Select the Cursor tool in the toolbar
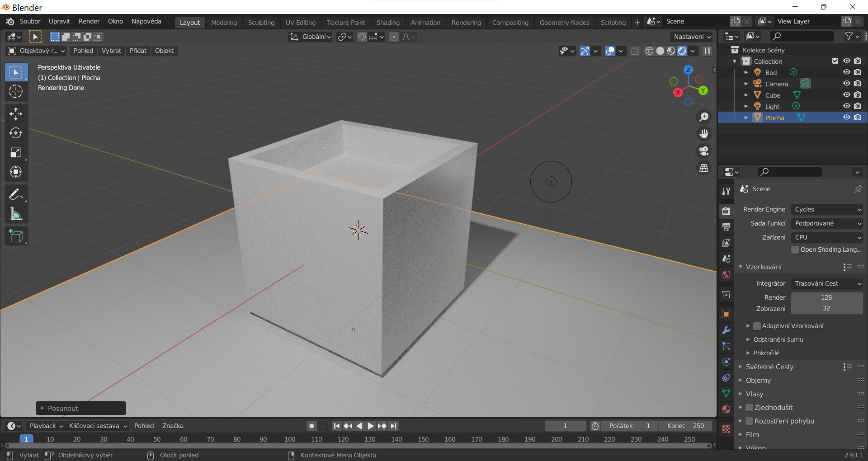This screenshot has height=461, width=868. pyautogui.click(x=16, y=91)
